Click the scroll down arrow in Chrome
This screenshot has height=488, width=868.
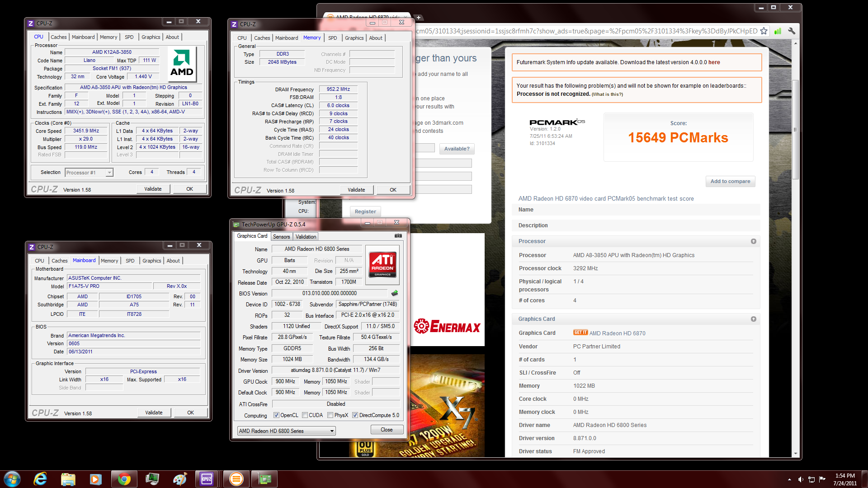point(795,453)
